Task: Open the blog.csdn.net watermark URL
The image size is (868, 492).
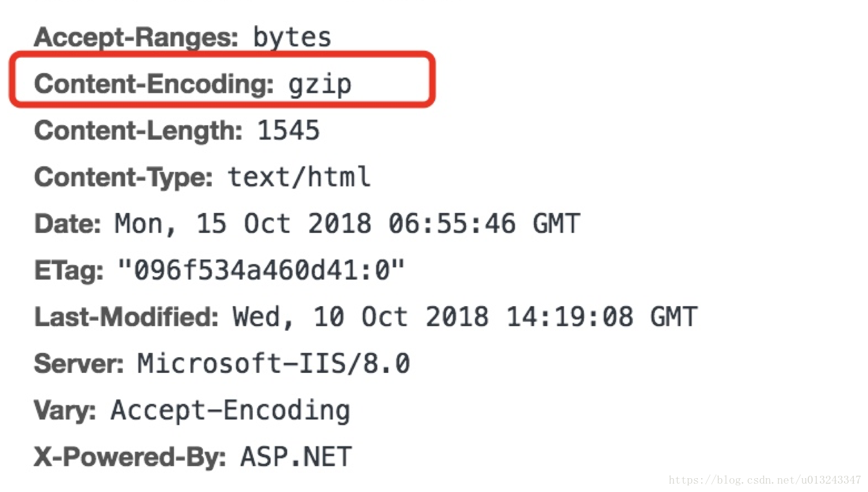Action: [765, 480]
